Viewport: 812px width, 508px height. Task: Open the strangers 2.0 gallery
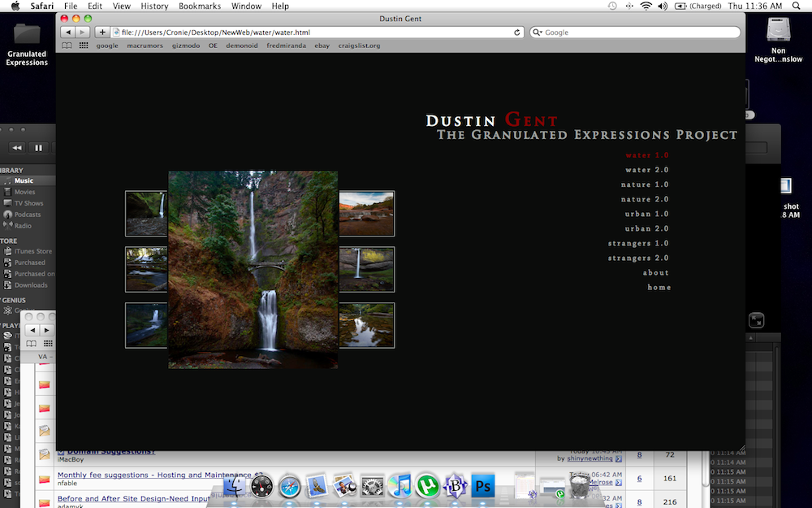coord(638,258)
